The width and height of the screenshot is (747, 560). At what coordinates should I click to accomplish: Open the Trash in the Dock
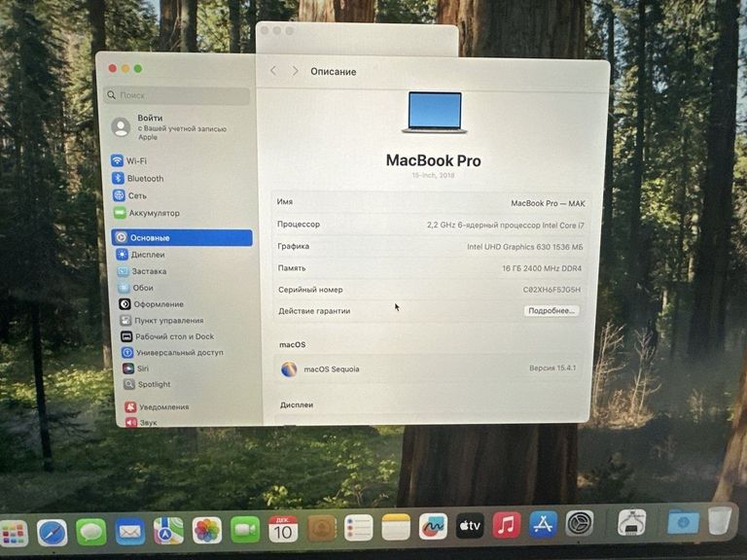click(720, 520)
